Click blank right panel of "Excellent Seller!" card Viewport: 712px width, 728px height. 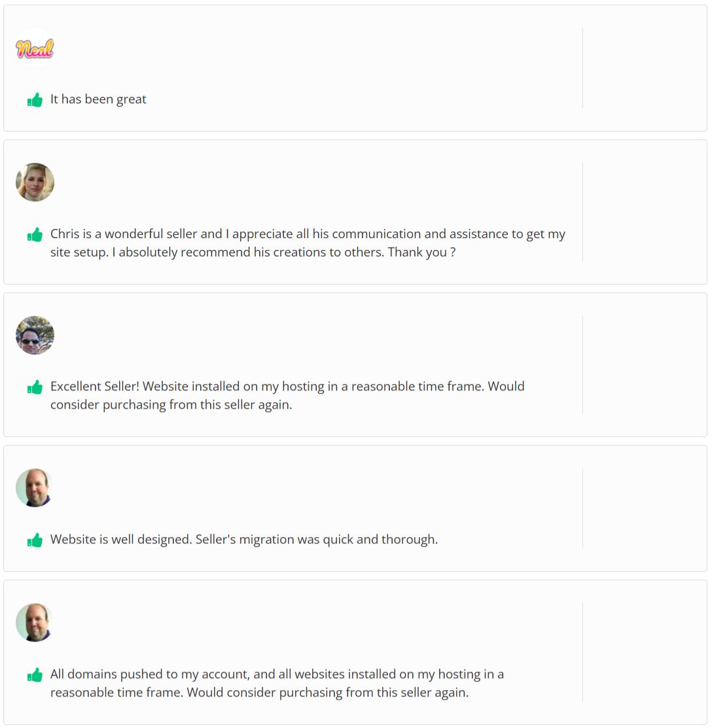pyautogui.click(x=644, y=365)
